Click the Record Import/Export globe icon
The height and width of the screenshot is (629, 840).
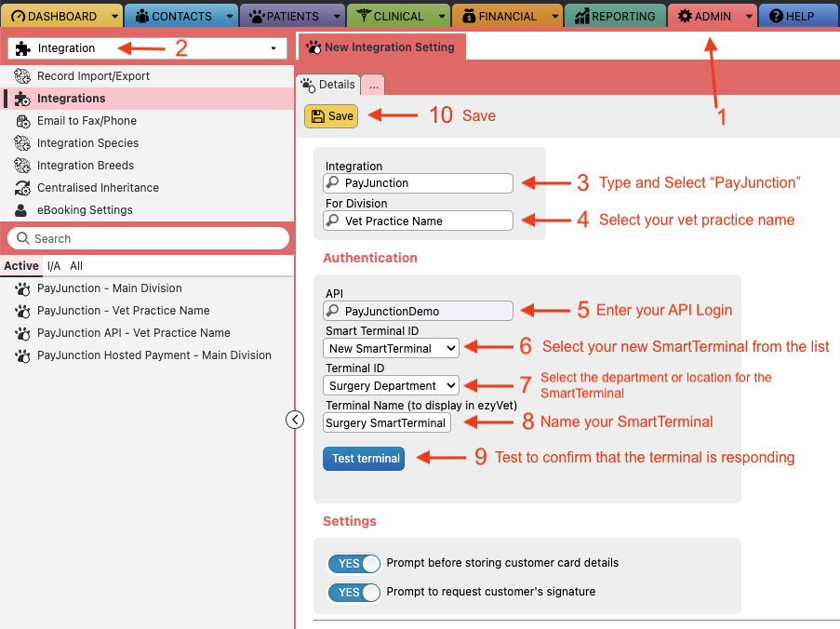coord(22,76)
